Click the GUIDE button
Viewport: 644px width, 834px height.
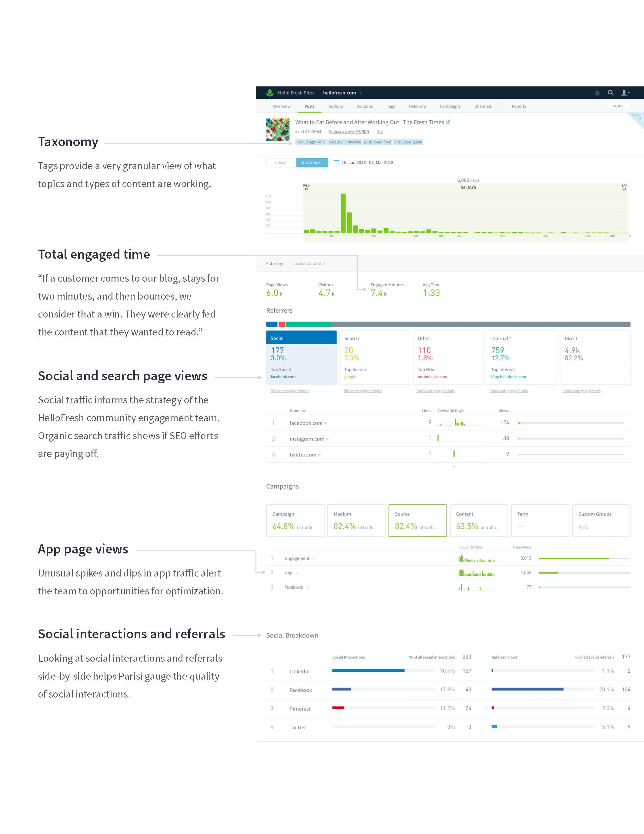[x=618, y=106]
